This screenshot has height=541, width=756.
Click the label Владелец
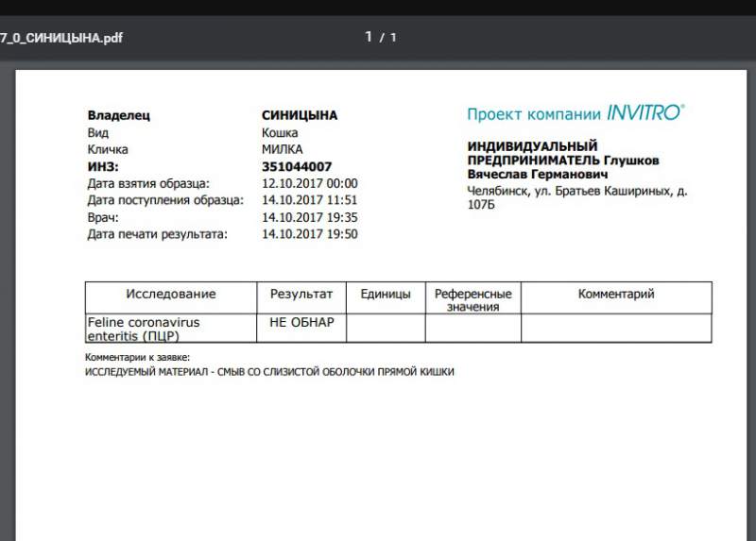[119, 115]
